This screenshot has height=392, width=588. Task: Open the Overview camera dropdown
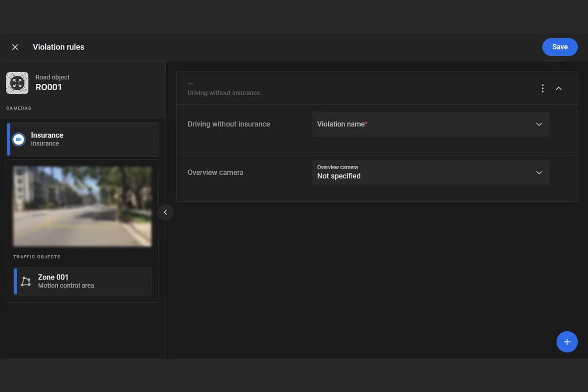coord(431,172)
